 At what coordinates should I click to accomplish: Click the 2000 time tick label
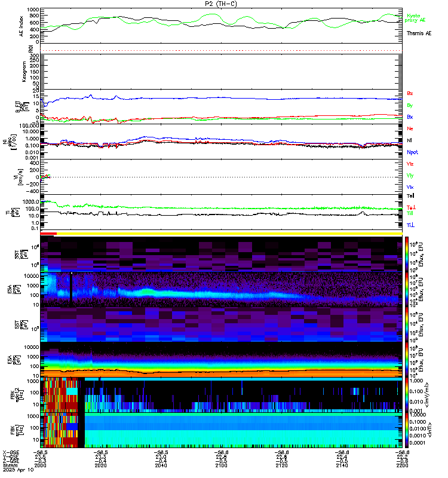pyautogui.click(x=40, y=465)
